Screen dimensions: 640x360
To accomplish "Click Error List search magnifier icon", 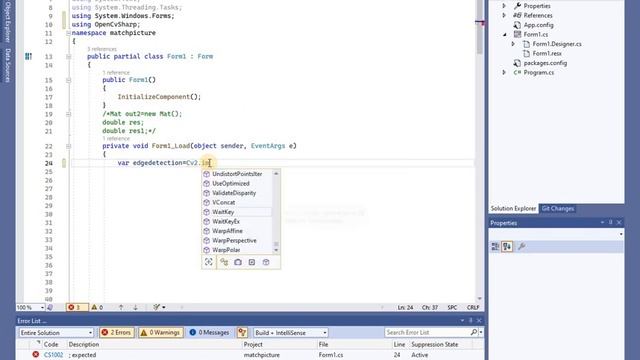I will point(473,333).
